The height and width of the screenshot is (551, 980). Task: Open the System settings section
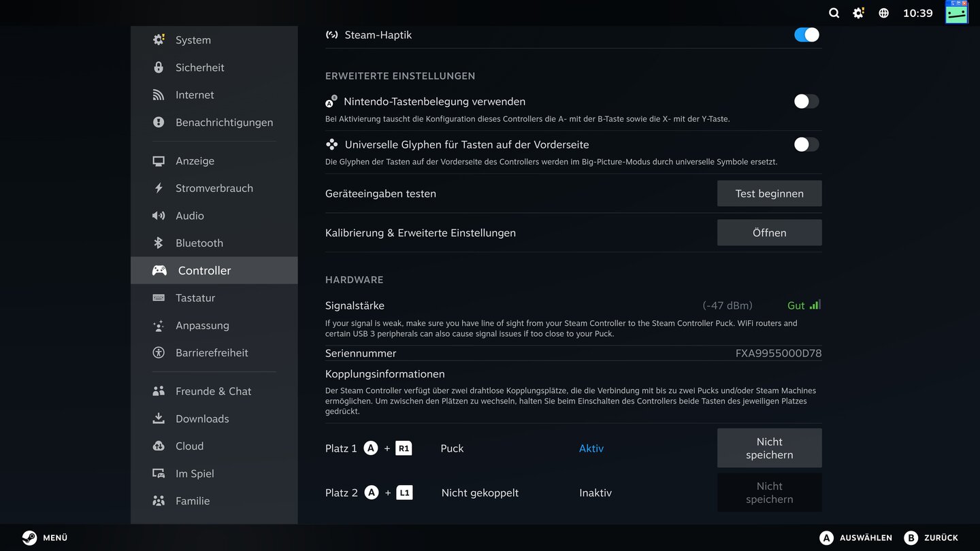[x=193, y=40]
